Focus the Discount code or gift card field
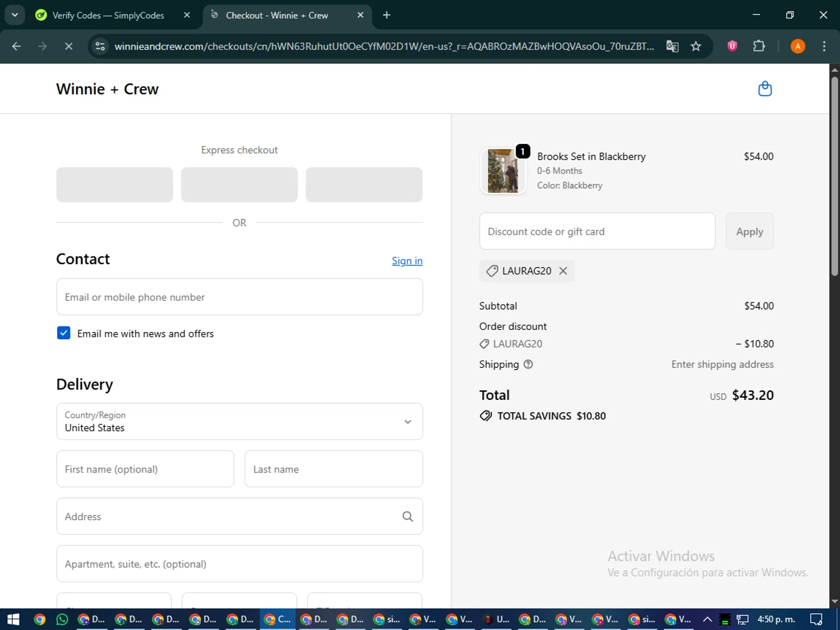This screenshot has width=840, height=630. [x=597, y=231]
